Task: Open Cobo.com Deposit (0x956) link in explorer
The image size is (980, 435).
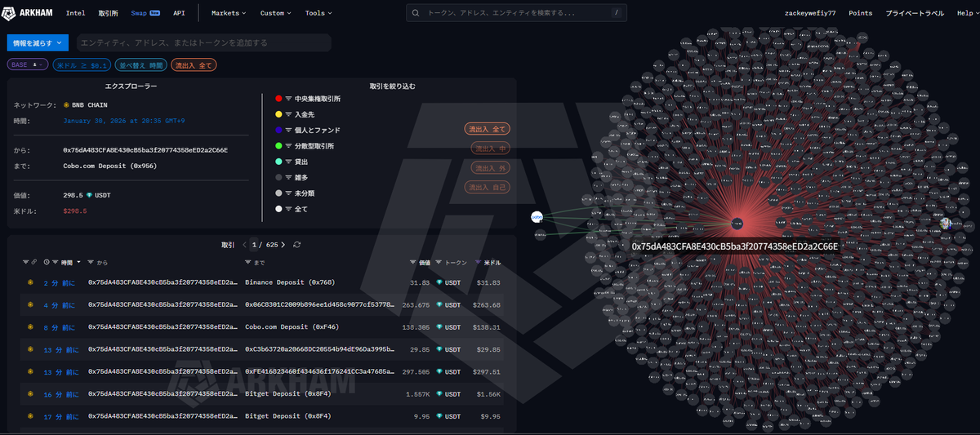Action: (x=109, y=166)
